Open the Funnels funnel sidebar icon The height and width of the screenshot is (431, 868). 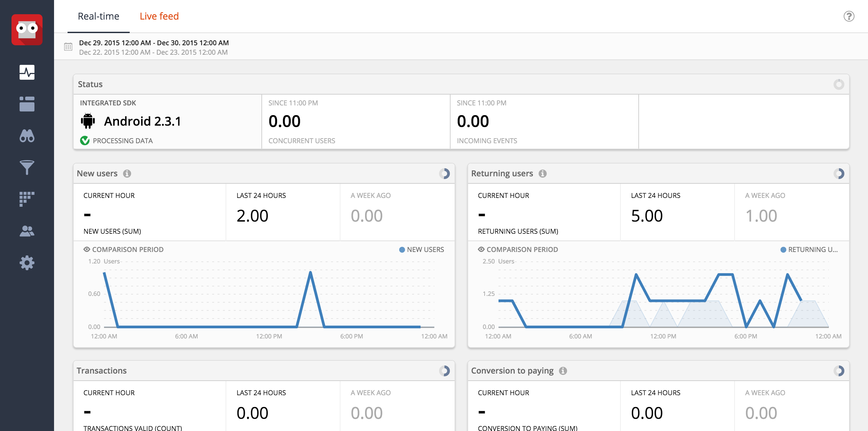(27, 168)
